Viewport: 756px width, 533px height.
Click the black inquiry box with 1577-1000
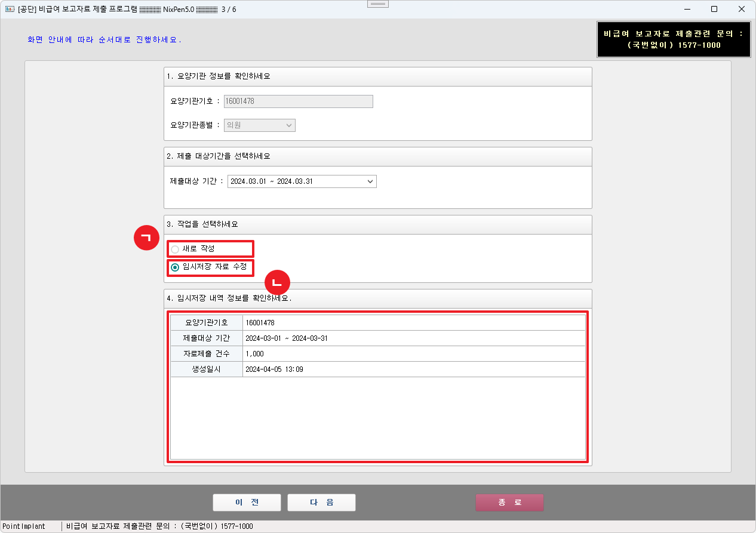(x=674, y=39)
